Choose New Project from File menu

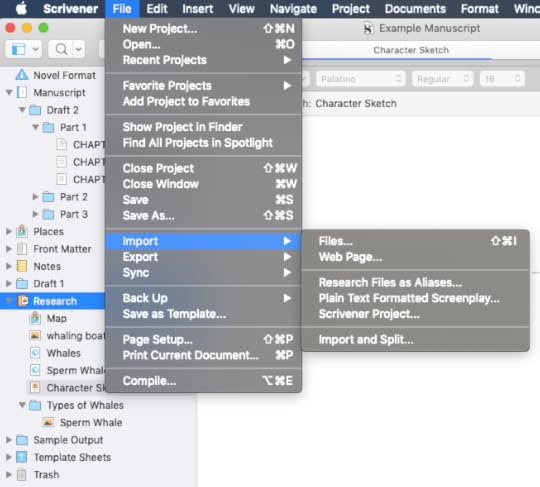[204, 29]
